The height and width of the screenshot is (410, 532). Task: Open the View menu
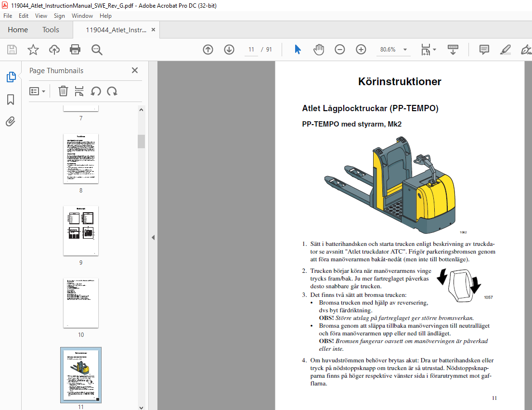(41, 15)
